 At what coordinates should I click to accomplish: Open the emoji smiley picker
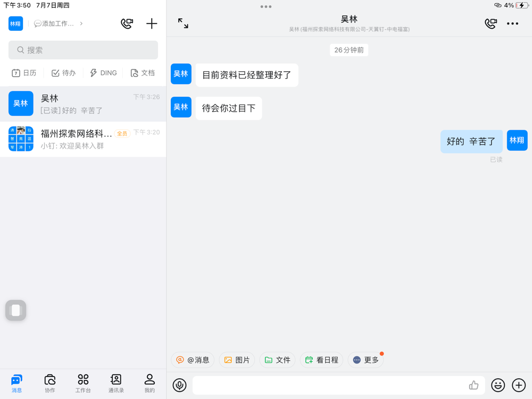click(498, 385)
